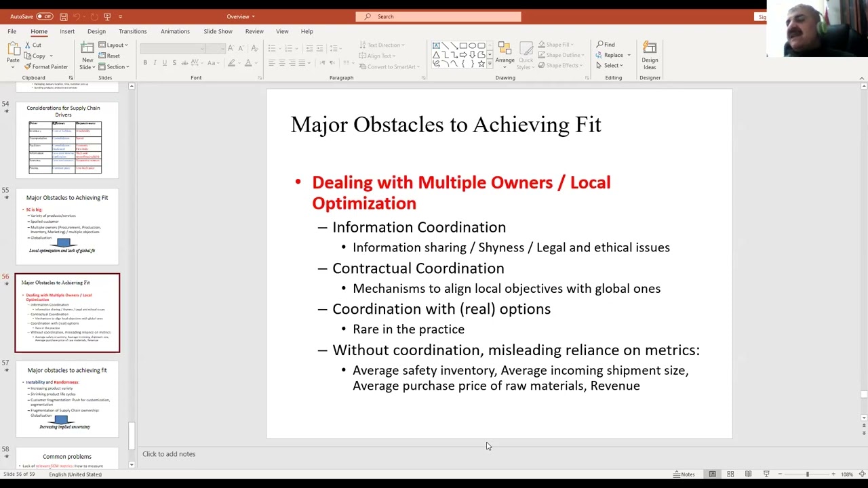Start presentation from beginning icon in title bar

pyautogui.click(x=107, y=16)
